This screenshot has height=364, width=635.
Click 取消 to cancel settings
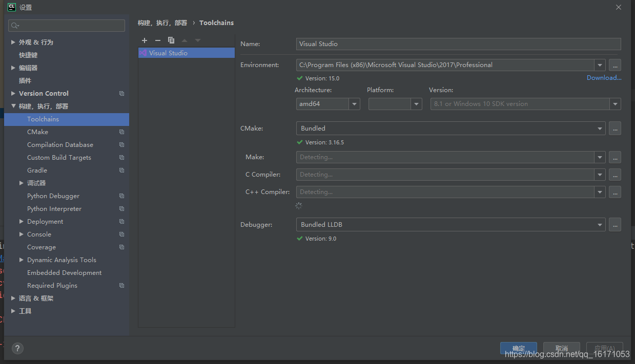click(562, 348)
